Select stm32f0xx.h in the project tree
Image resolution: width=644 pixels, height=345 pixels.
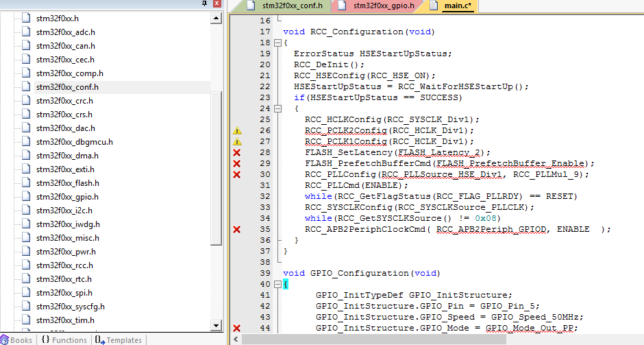pos(58,18)
